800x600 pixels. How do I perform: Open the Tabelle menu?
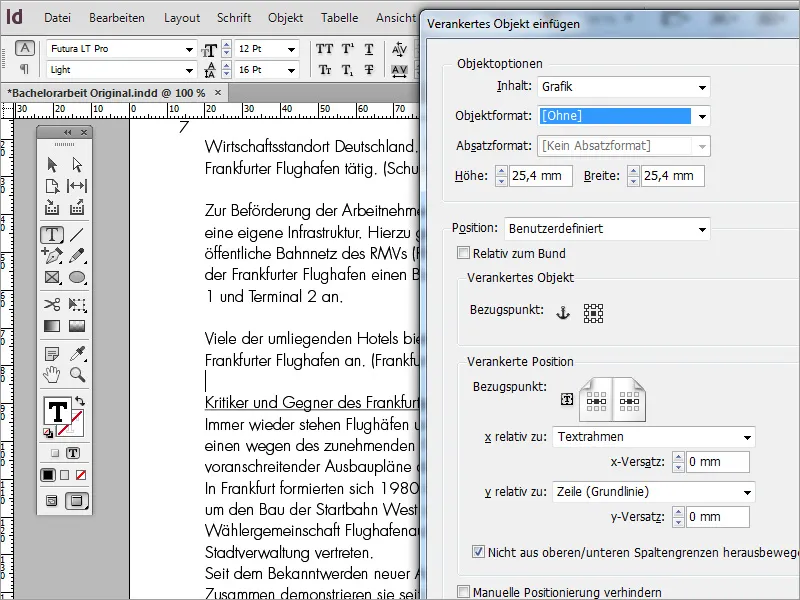click(x=339, y=18)
